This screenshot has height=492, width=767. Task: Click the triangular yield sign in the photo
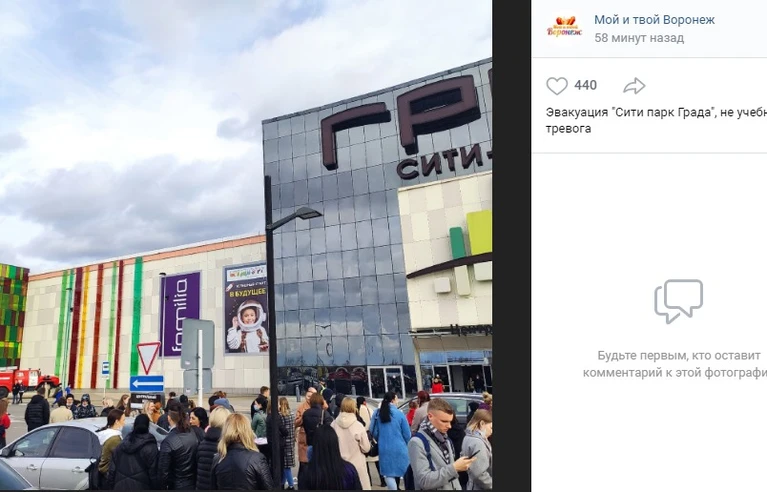tap(149, 357)
